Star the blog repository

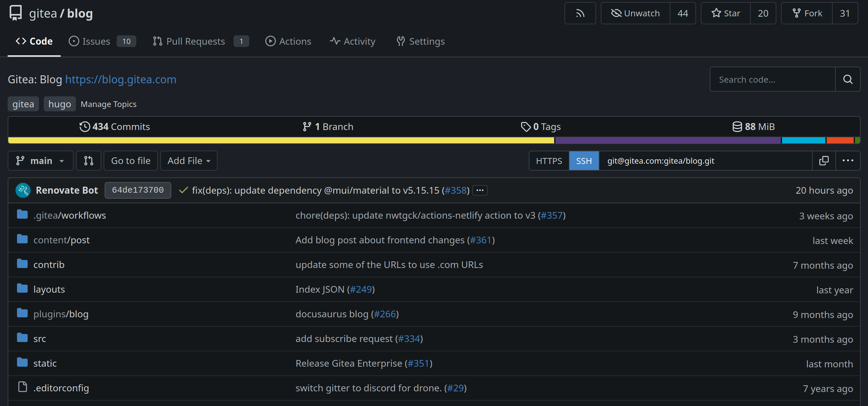click(x=725, y=13)
